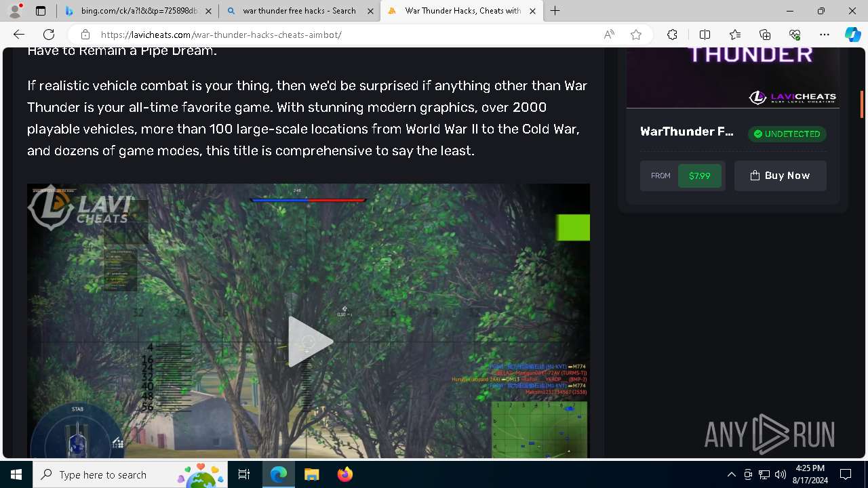The image size is (868, 488).
Task: Click the $7.99 price tag
Action: tap(699, 176)
